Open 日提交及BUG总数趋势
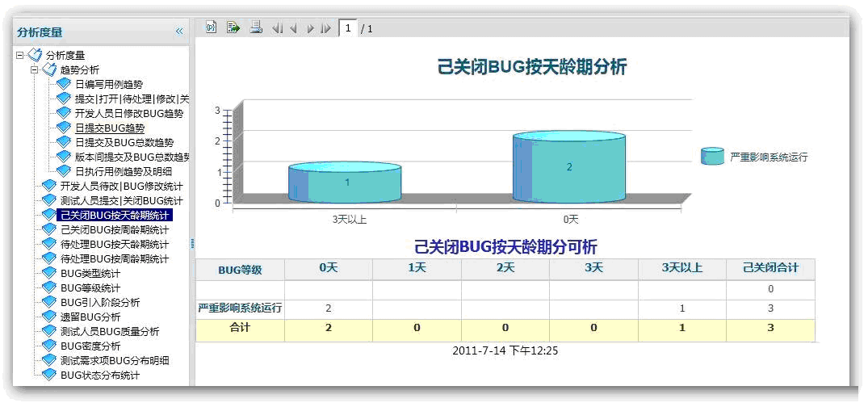This screenshot has height=407, width=868. (x=124, y=142)
